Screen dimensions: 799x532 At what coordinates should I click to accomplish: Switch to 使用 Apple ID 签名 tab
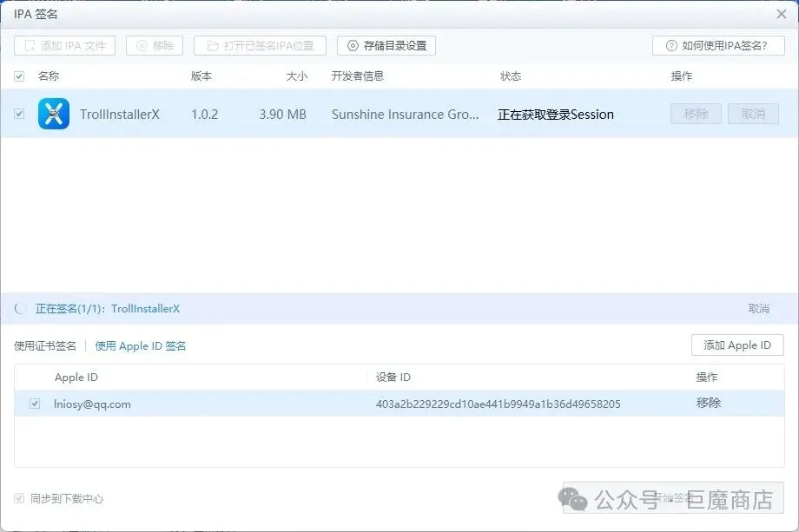140,346
